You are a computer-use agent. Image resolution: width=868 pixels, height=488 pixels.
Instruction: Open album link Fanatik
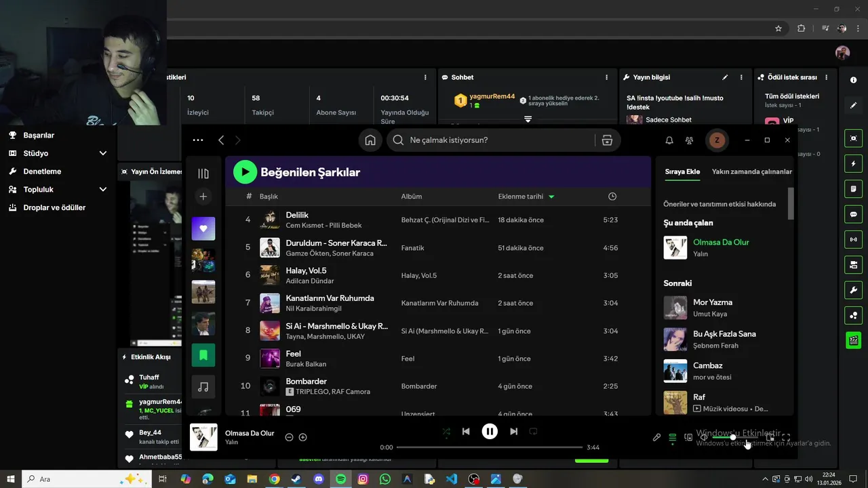(412, 248)
